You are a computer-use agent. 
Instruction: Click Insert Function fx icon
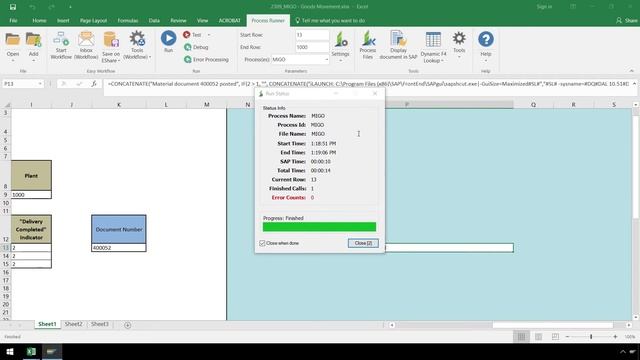(x=94, y=84)
